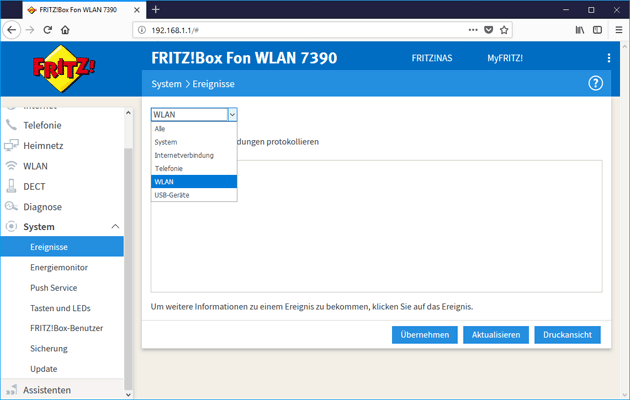Click the page scrollbar down arrow
630x400 pixels.
coord(625,395)
